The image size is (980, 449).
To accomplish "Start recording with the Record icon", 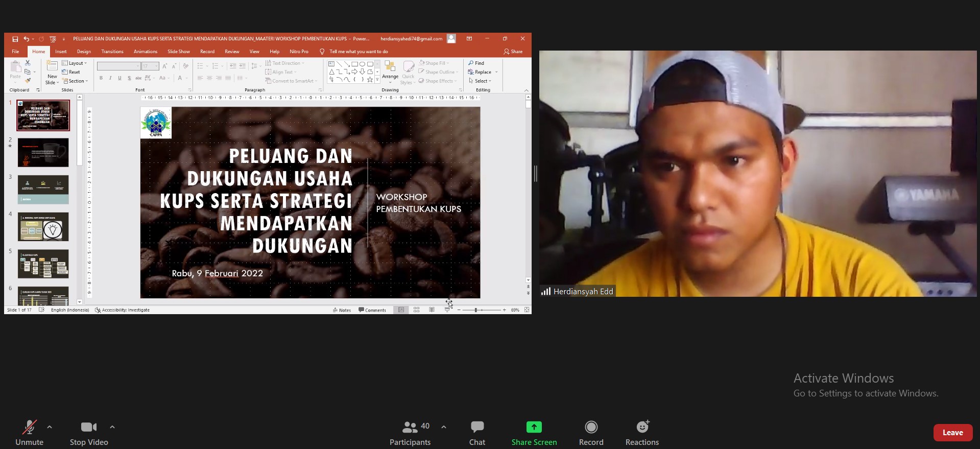I will coord(591,427).
